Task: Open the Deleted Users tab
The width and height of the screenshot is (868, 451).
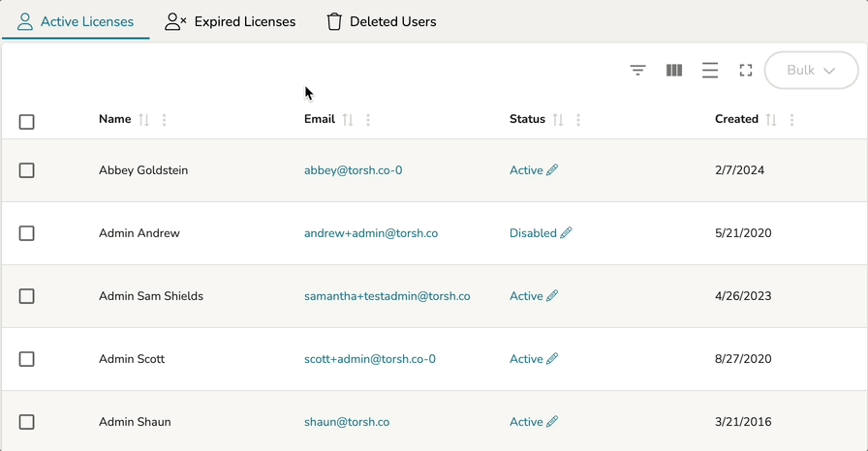Action: [381, 21]
